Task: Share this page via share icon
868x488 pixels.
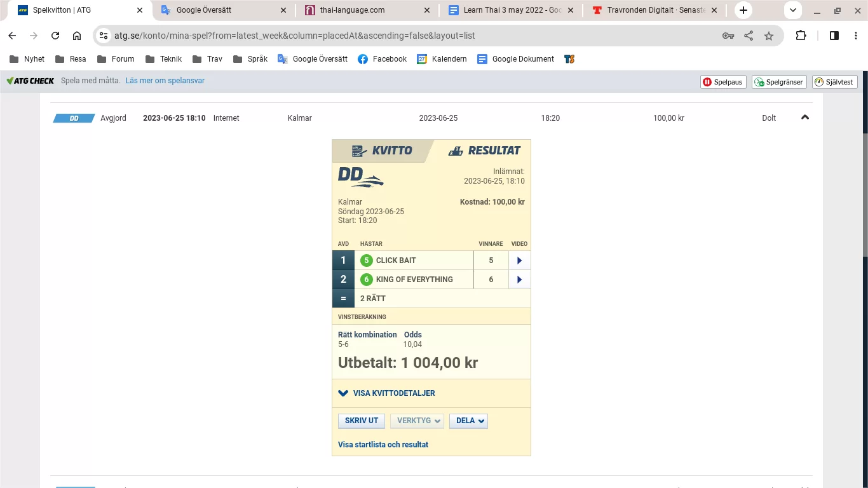Action: point(749,36)
